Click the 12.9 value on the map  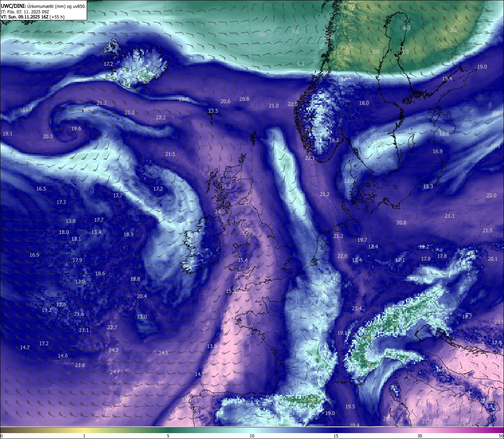click(80, 282)
